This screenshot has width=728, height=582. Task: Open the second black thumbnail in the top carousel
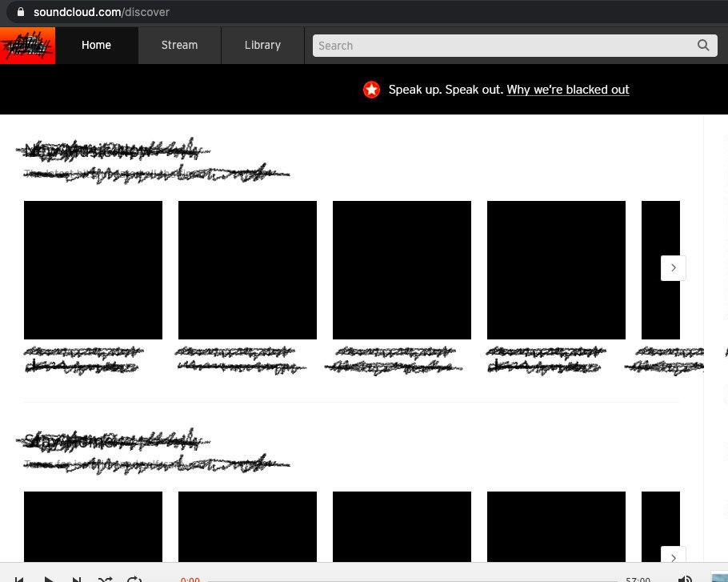247,270
